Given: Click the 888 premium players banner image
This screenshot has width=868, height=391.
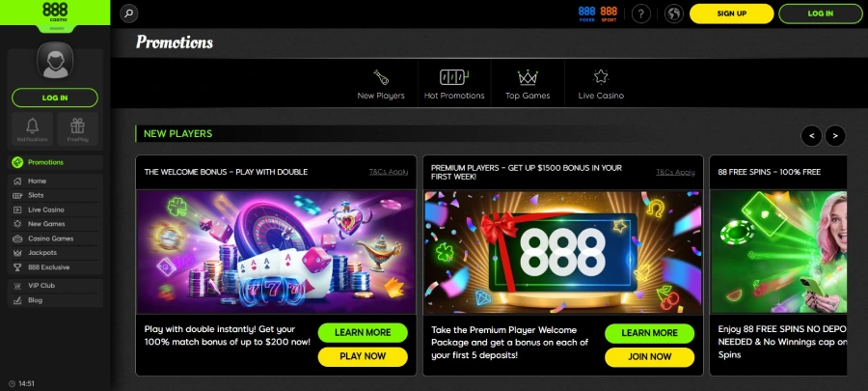Looking at the screenshot, I should [x=563, y=252].
